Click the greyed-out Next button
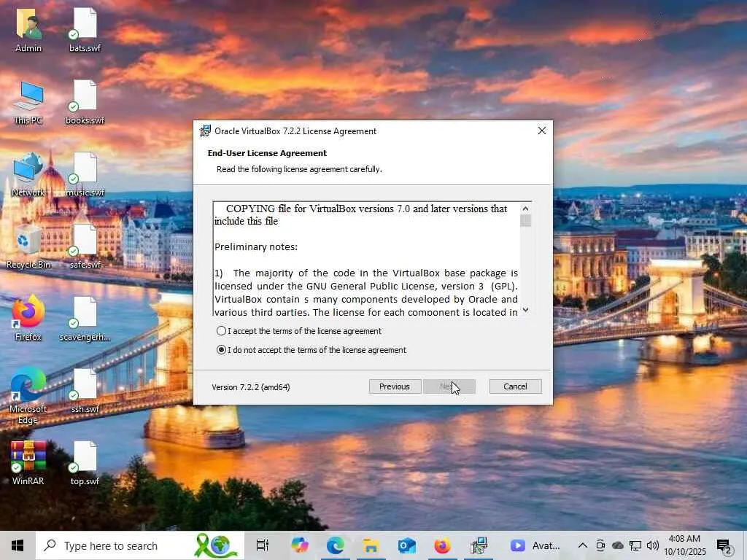 click(x=449, y=386)
